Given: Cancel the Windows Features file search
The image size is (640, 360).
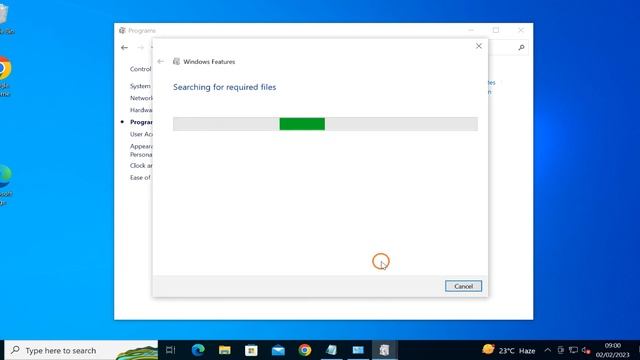Looking at the screenshot, I should 463,286.
